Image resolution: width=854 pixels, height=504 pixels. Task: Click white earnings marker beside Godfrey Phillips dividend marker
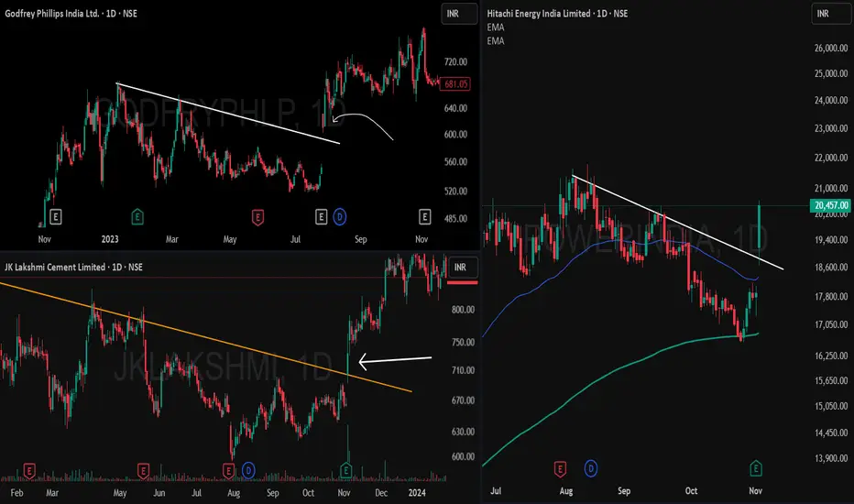coord(321,217)
